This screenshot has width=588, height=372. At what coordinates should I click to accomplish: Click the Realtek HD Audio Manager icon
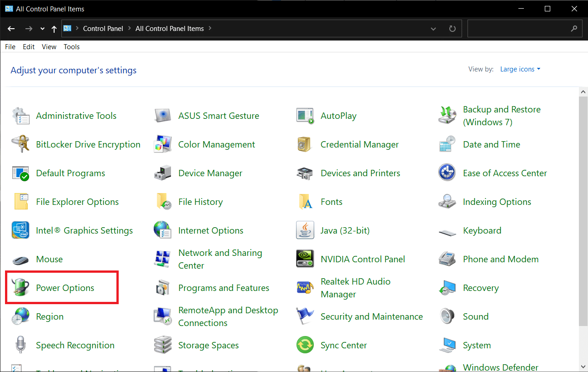pos(305,288)
